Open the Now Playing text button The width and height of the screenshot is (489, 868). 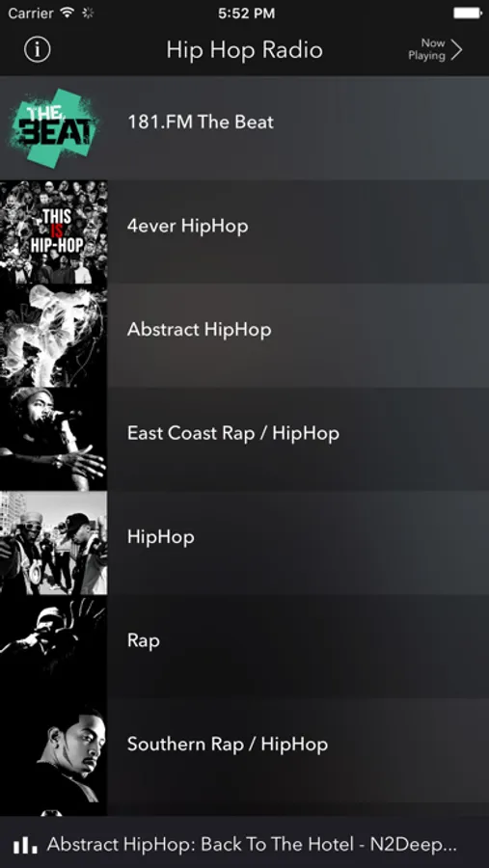coord(426,49)
